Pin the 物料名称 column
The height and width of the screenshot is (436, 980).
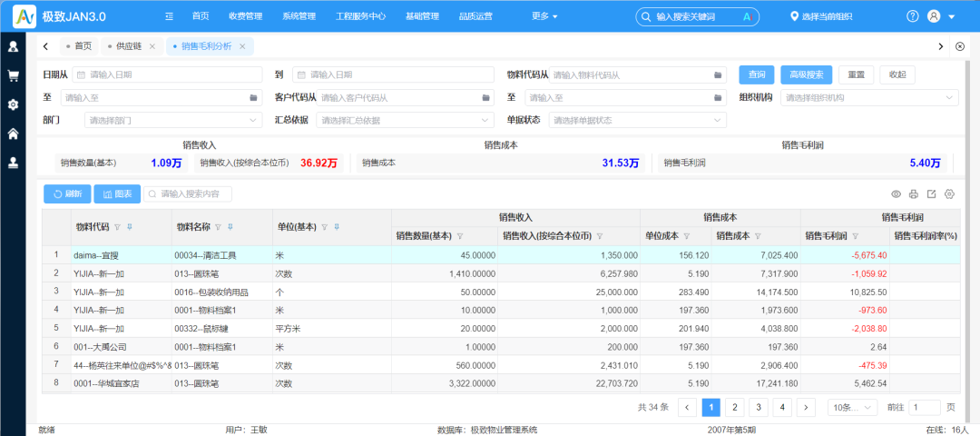coord(230,227)
